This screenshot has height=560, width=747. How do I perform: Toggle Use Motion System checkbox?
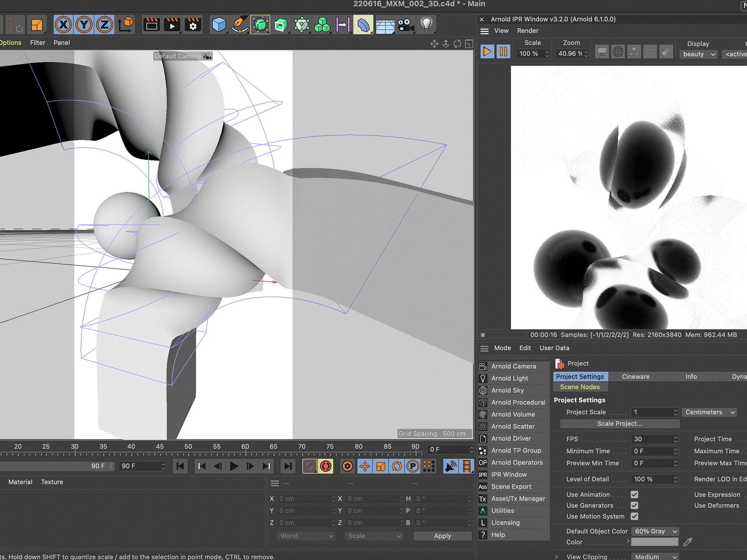pyautogui.click(x=634, y=516)
